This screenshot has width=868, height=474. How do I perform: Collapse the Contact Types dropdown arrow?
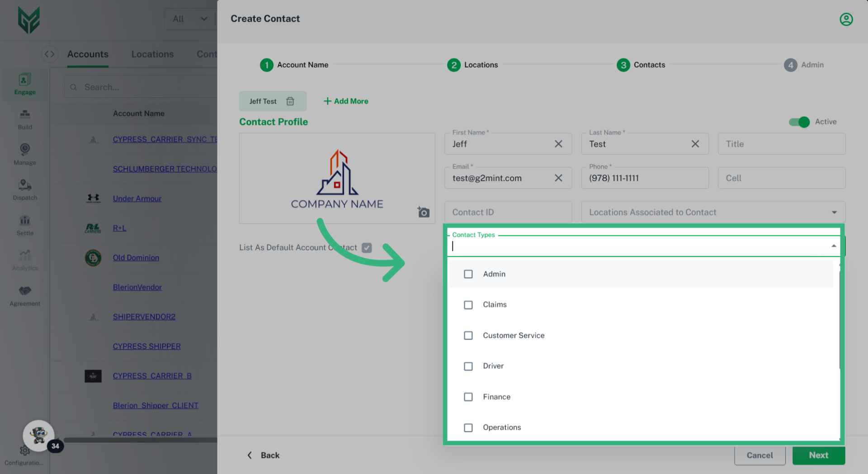(x=834, y=246)
